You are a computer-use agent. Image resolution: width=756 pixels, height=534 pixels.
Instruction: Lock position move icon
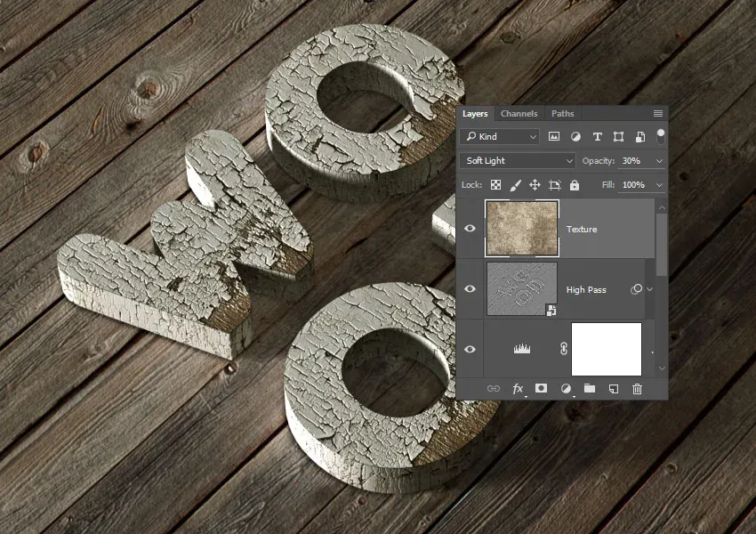coord(535,185)
